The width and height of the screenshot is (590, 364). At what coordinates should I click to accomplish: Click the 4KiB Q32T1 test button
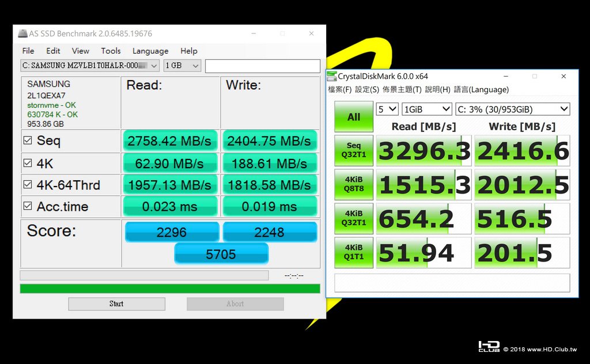click(x=354, y=218)
